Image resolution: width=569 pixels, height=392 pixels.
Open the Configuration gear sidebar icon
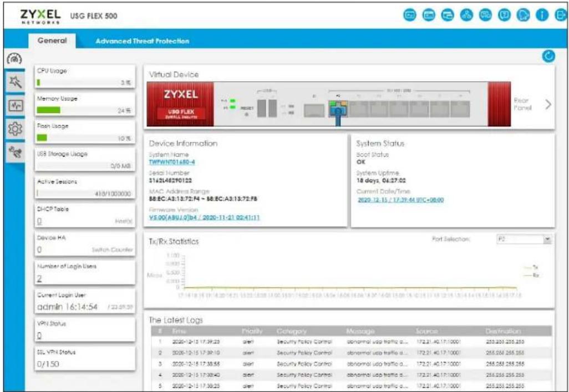pos(15,129)
